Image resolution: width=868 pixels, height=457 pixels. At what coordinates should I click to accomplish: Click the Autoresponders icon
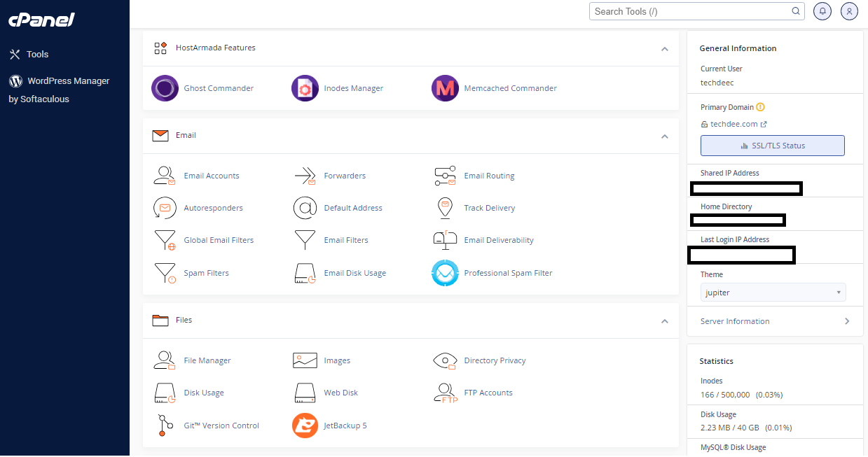click(x=165, y=208)
